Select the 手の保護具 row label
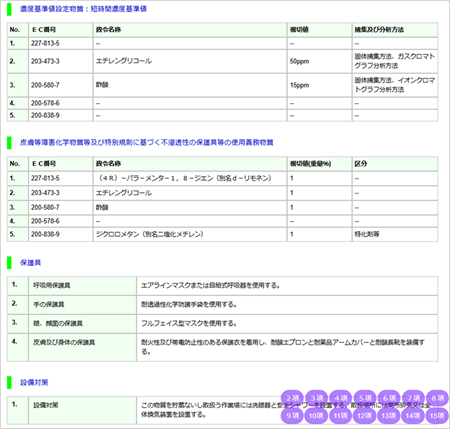This screenshot has height=429, width=450. click(x=82, y=305)
